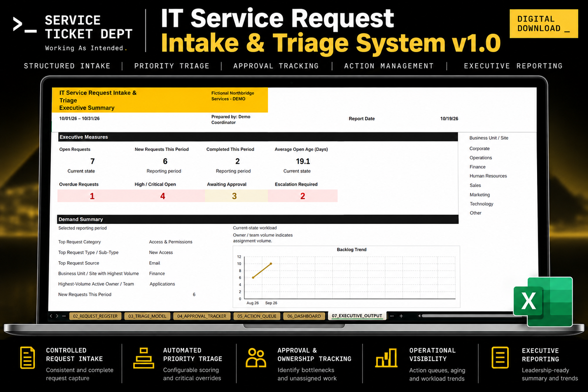Click the 'Email' request source cell
This screenshot has height=392, width=588.
(154, 263)
